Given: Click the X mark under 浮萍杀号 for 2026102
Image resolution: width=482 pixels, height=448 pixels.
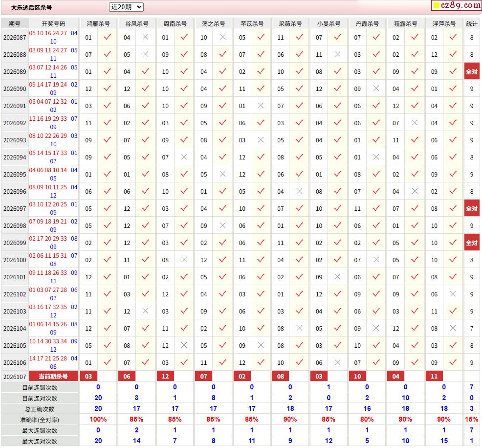Looking at the screenshot, I should pyautogui.click(x=453, y=294).
